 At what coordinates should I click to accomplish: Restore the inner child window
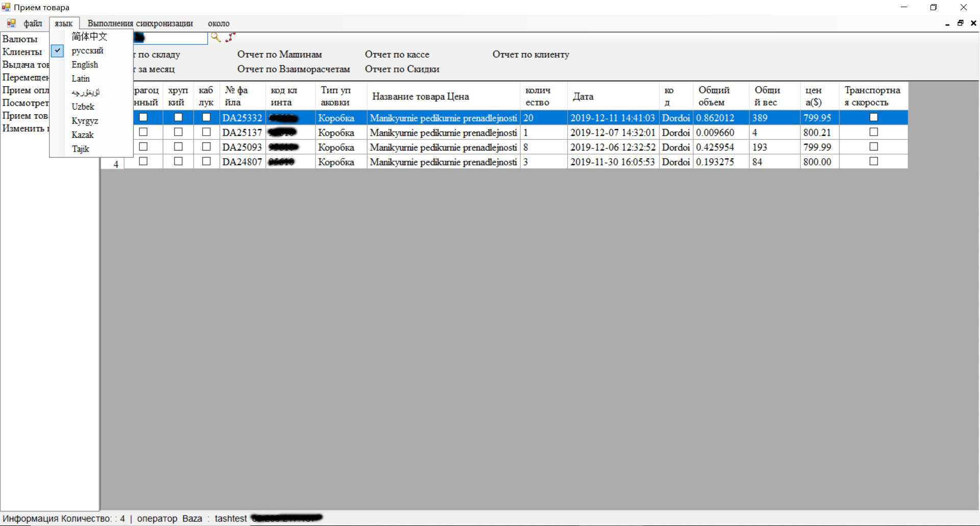click(960, 23)
